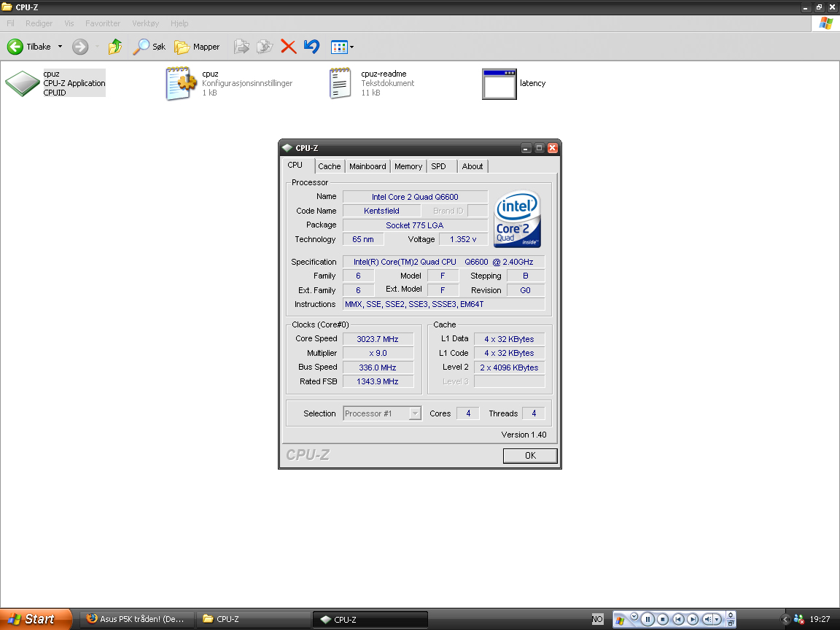Click the CPU-Z dialog title bar icon

coord(287,148)
